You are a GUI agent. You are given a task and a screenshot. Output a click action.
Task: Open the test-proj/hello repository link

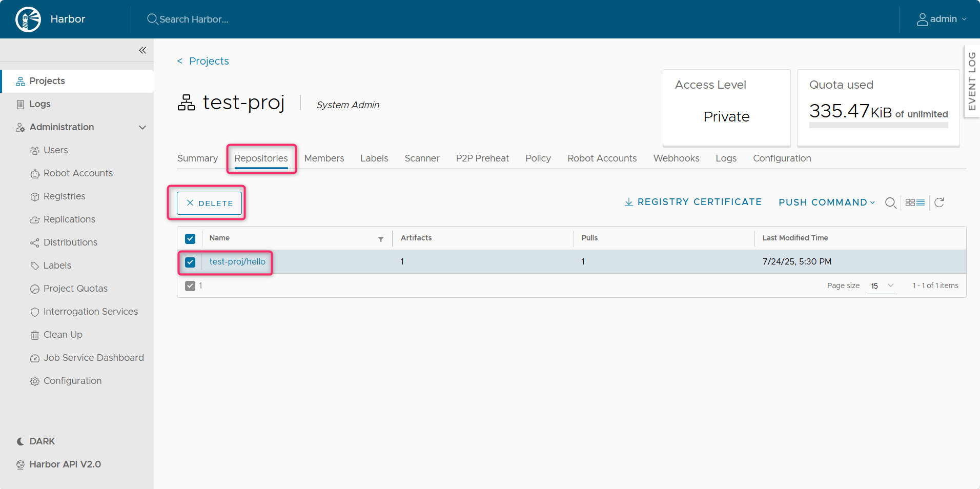pos(237,262)
